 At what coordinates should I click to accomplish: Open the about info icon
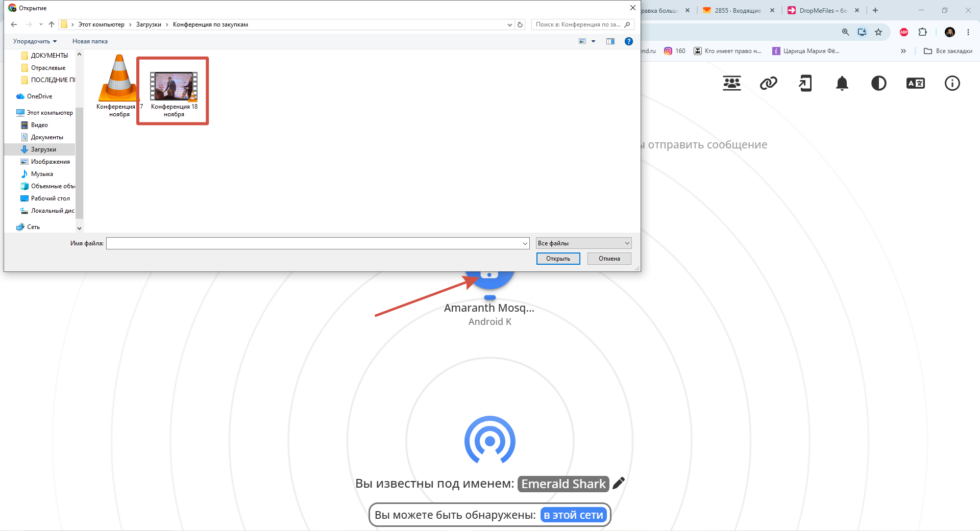coord(952,83)
